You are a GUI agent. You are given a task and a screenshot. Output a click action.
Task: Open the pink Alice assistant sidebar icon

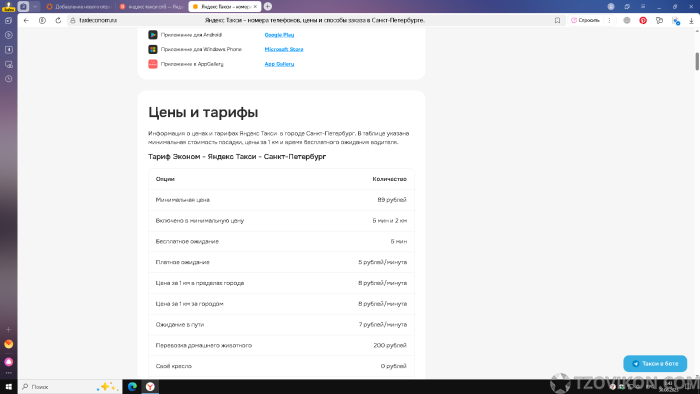point(8,361)
